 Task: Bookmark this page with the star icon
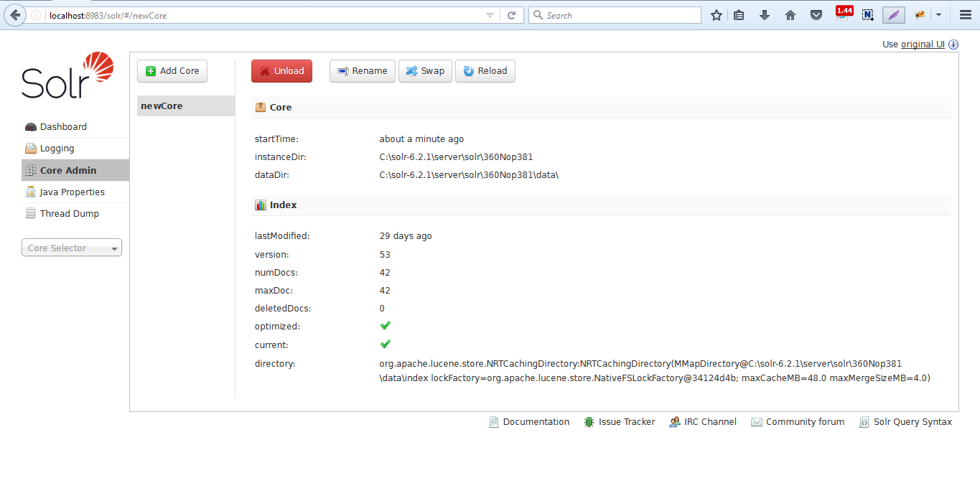click(x=716, y=15)
